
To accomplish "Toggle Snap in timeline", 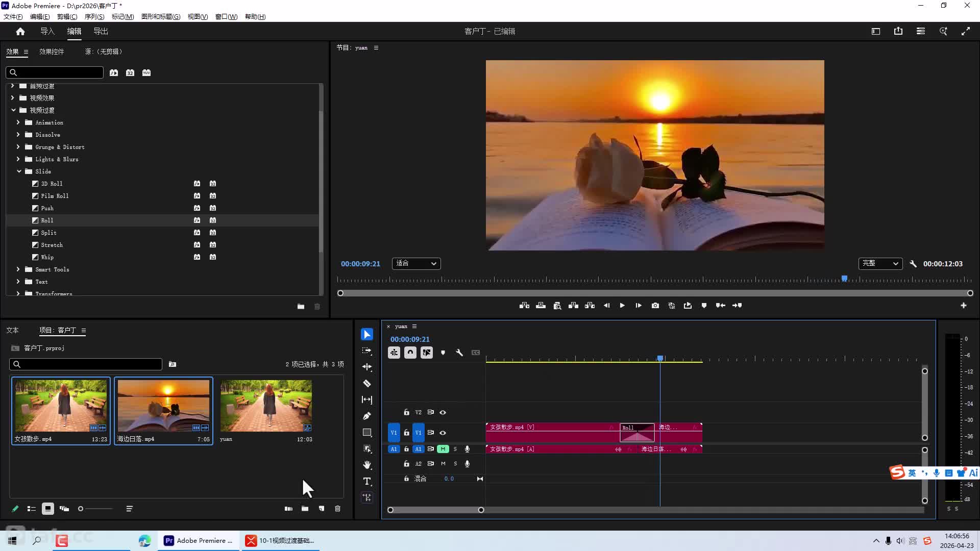I will click(x=410, y=353).
